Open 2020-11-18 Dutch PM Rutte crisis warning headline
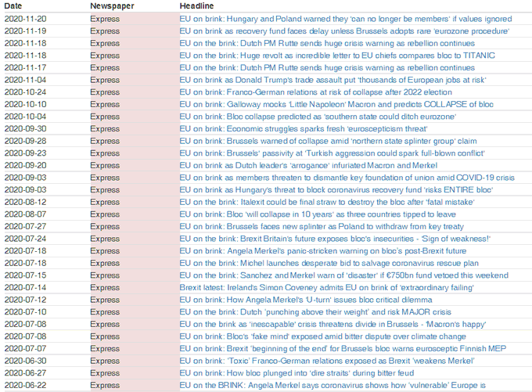 coord(327,44)
